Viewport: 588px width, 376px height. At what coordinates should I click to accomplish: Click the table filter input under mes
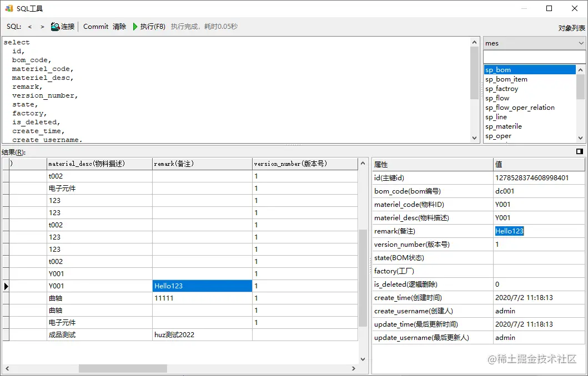(x=534, y=57)
